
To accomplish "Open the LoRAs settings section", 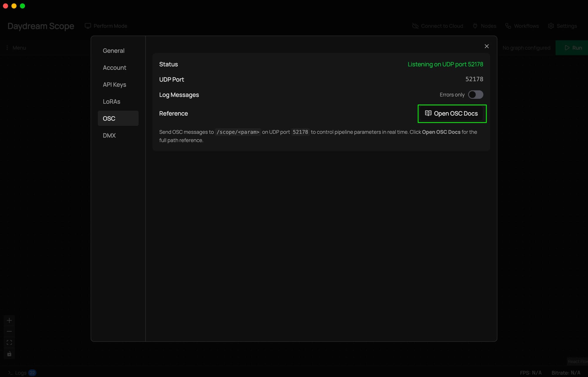I will pos(111,102).
